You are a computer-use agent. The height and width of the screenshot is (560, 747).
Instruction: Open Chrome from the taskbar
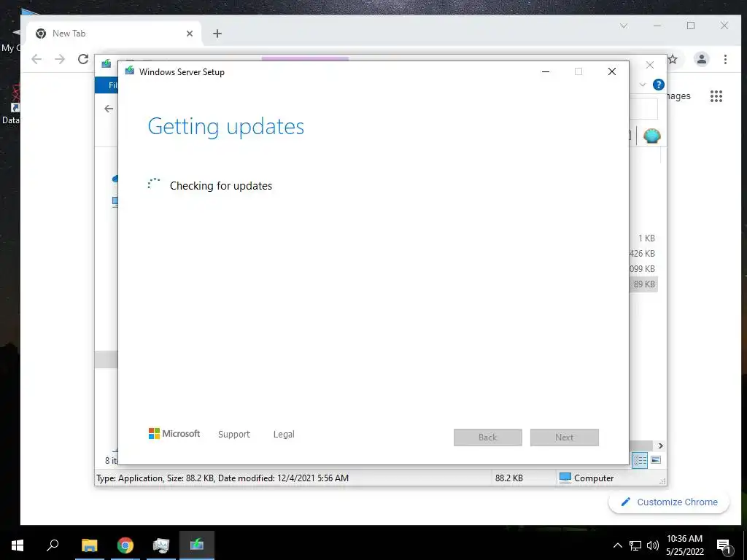coord(125,545)
